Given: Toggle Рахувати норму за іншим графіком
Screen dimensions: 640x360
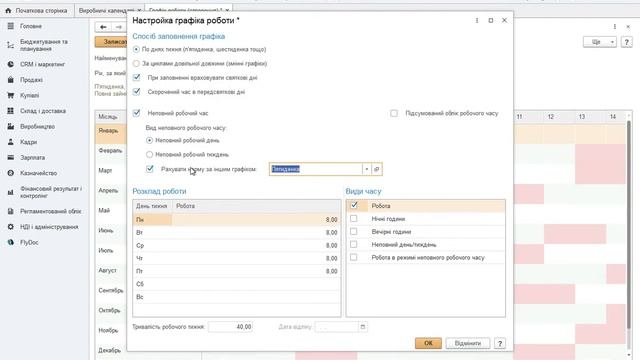Looking at the screenshot, I should 150,169.
